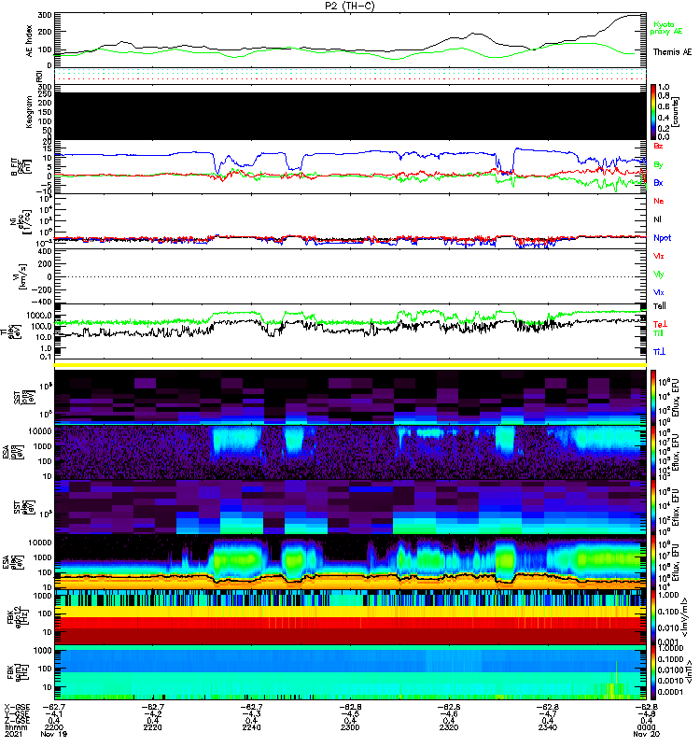
Task: Click the FBK scm nT color bar
Action: point(653,672)
